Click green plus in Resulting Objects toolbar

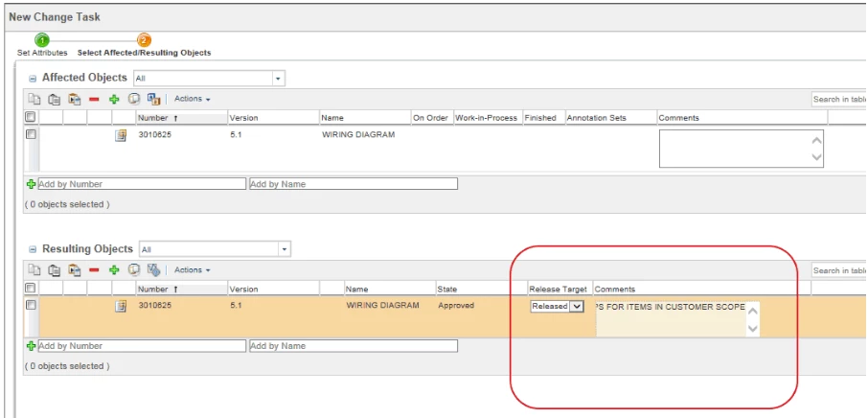pyautogui.click(x=114, y=270)
